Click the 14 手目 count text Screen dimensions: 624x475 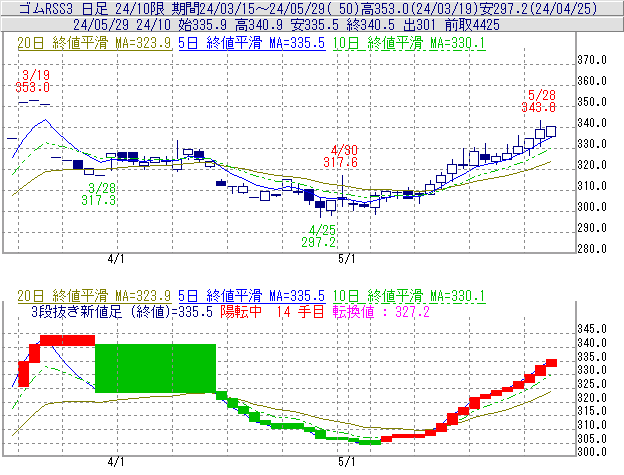(x=300, y=311)
